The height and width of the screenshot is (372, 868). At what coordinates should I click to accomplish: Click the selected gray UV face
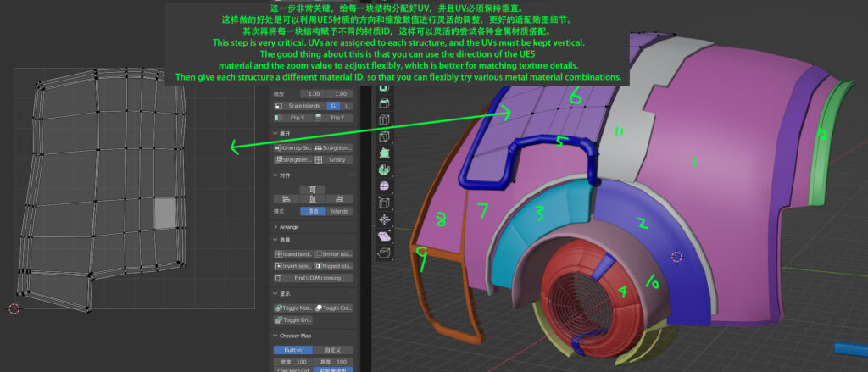point(165,213)
